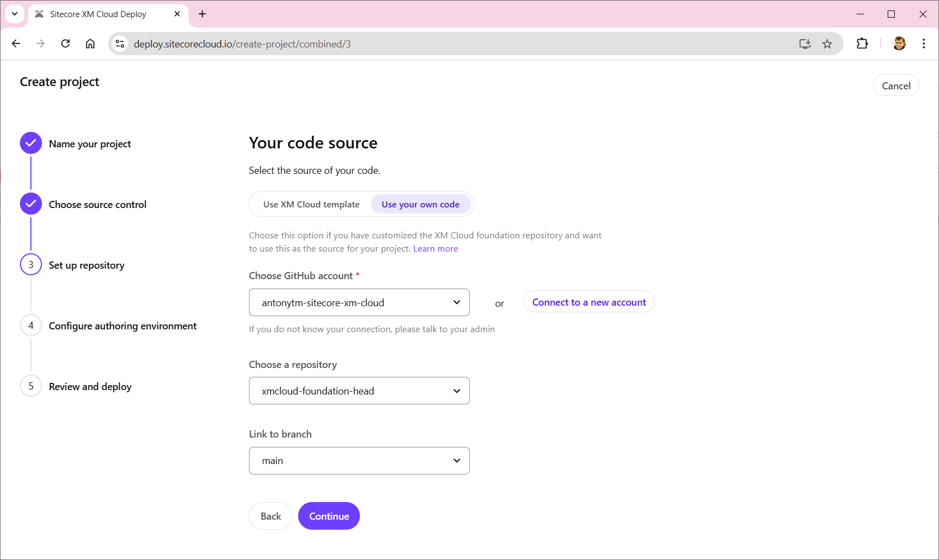Go to the Name your project step
939x560 pixels.
(89, 144)
